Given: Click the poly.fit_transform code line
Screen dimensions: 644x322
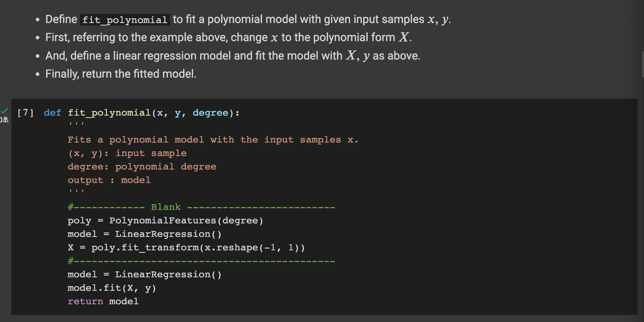Looking at the screenshot, I should 186,248.
